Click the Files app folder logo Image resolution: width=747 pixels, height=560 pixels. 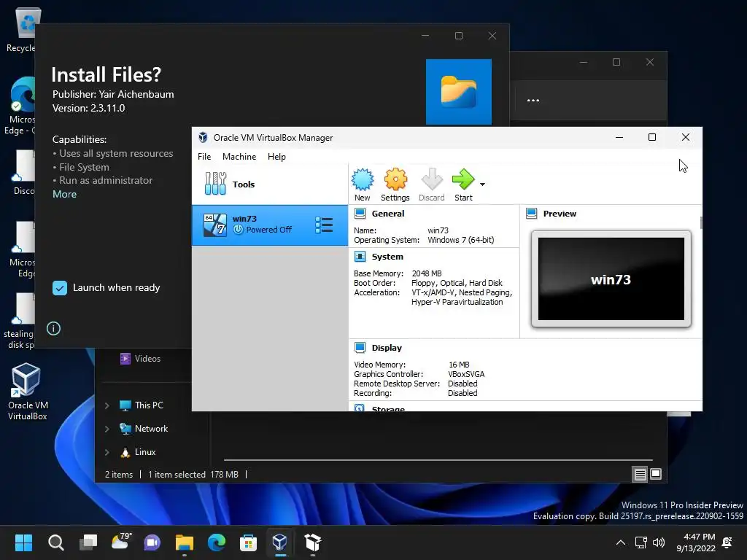pyautogui.click(x=459, y=92)
